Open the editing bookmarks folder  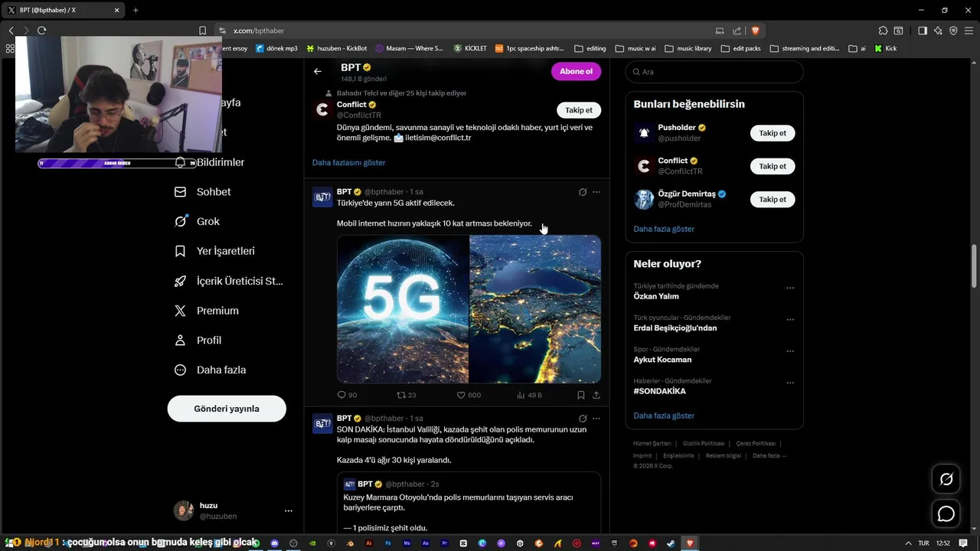590,48
